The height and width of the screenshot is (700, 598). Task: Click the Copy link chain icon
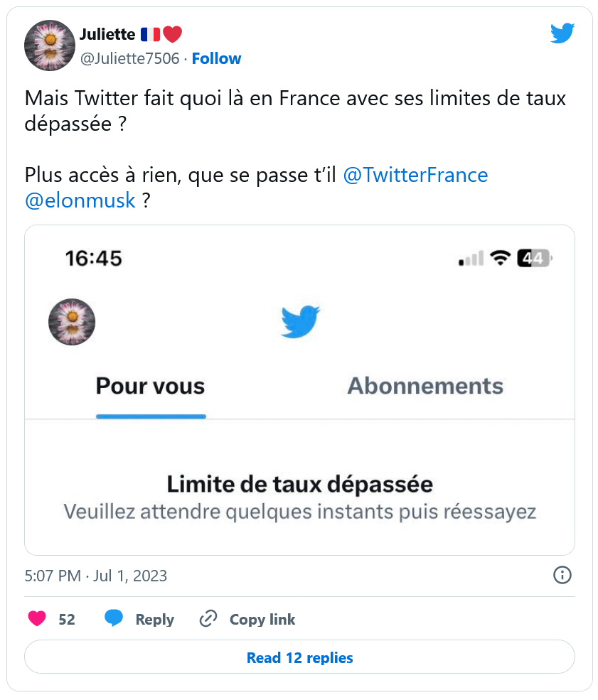208,619
